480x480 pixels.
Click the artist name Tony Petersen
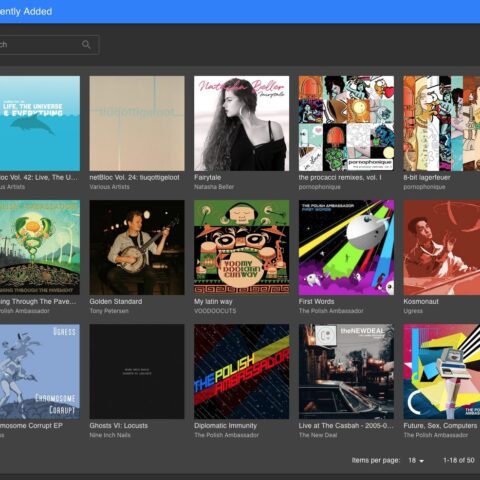109,311
